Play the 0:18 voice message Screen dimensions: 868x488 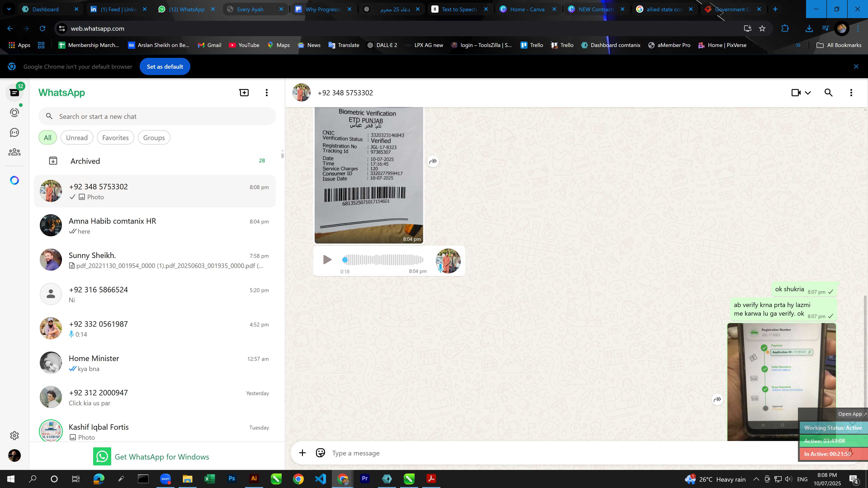pos(327,260)
